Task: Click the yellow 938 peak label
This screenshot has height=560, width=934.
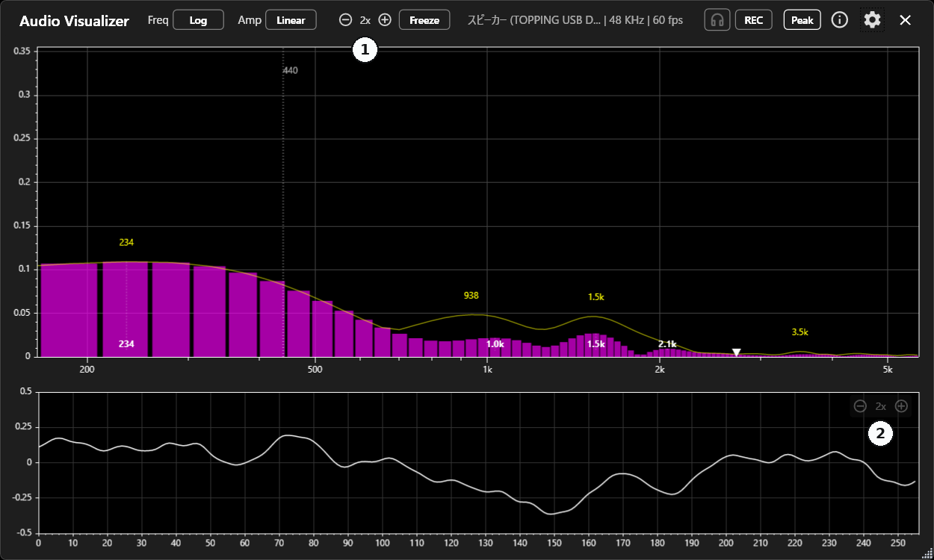Action: (x=471, y=296)
